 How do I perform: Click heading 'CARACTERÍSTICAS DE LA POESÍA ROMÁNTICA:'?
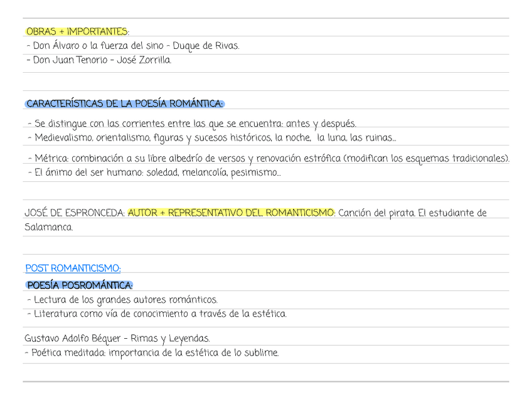[x=125, y=104]
